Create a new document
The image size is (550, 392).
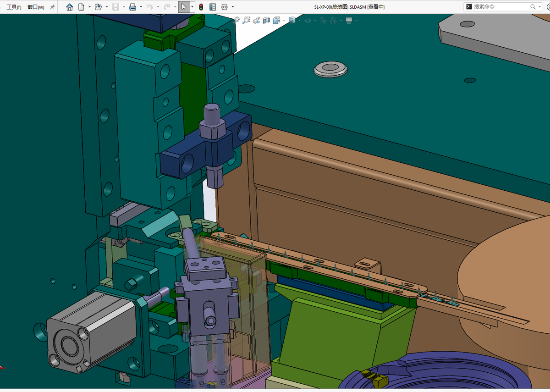click(81, 7)
